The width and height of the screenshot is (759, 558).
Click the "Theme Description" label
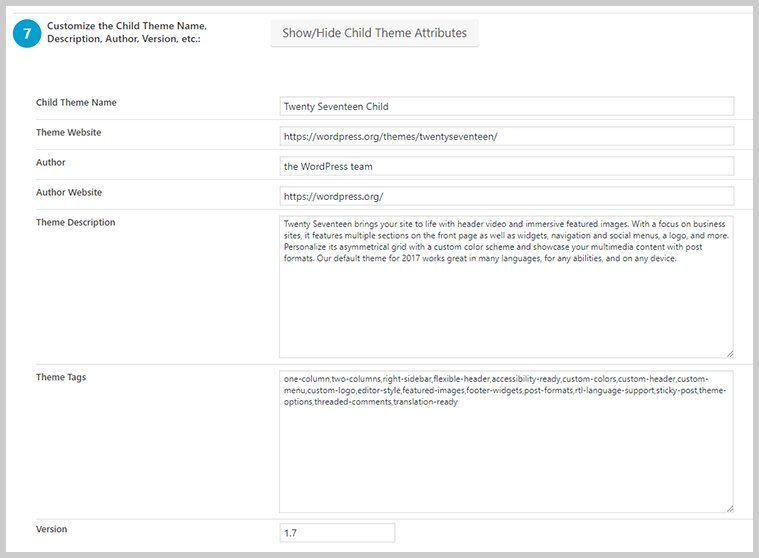coord(76,223)
